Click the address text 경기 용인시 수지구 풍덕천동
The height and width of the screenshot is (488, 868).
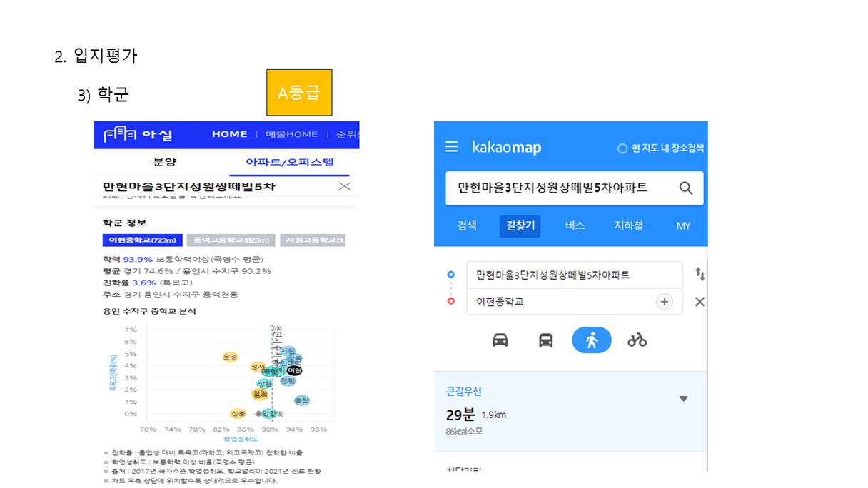[180, 295]
